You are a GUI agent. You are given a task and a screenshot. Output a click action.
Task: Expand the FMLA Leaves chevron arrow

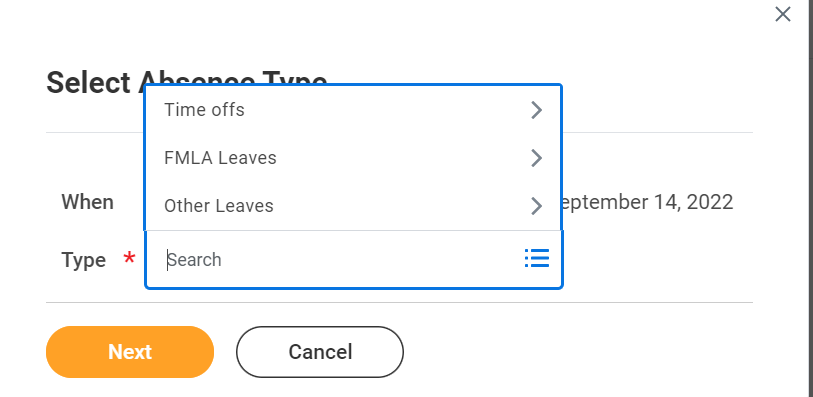[537, 158]
